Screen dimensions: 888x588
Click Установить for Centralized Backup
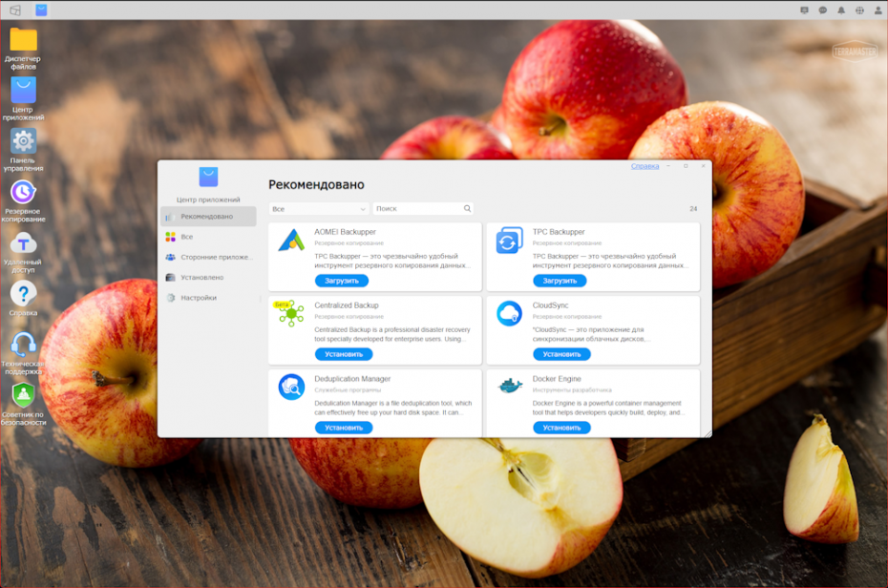[x=344, y=354]
